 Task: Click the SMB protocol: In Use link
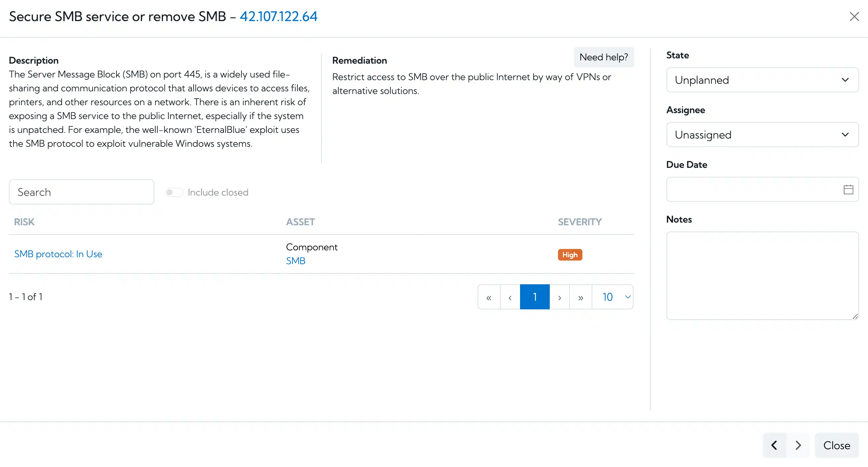coord(58,254)
